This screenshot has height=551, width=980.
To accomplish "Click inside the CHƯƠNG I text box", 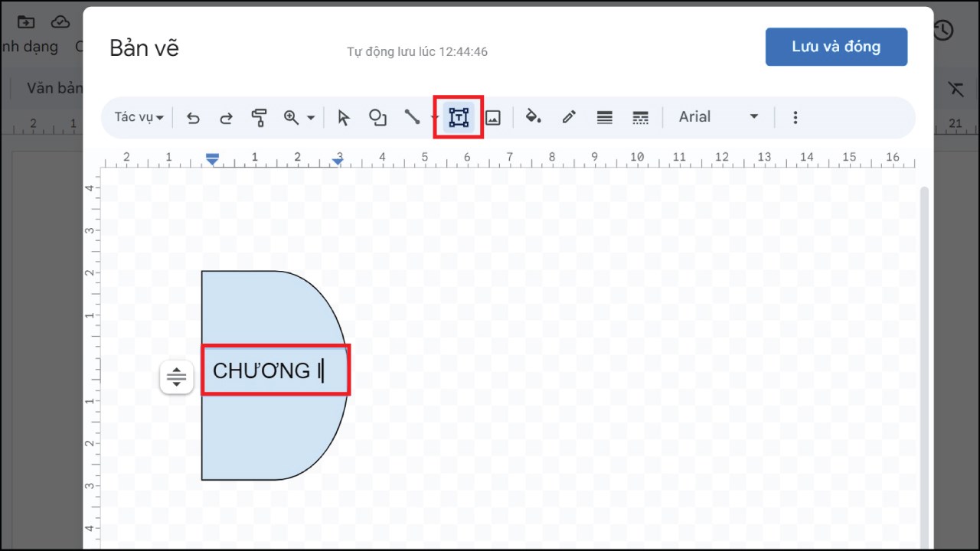I will (276, 370).
